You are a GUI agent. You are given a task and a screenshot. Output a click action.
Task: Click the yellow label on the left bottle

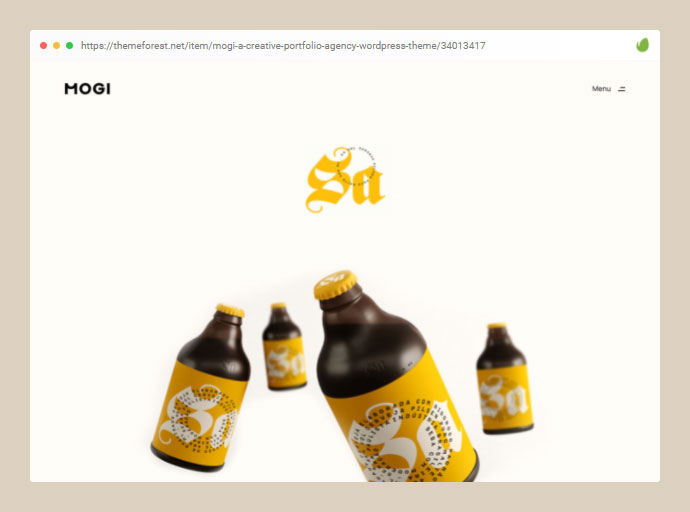pos(199,413)
